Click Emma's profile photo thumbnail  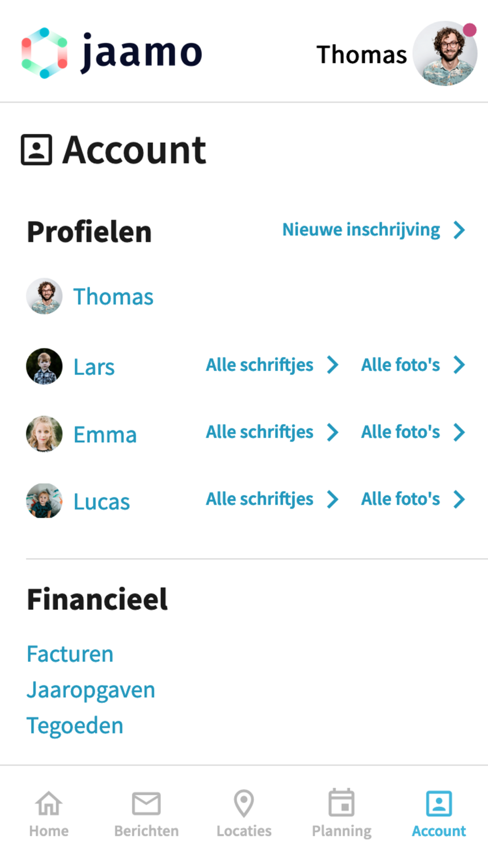coord(44,434)
